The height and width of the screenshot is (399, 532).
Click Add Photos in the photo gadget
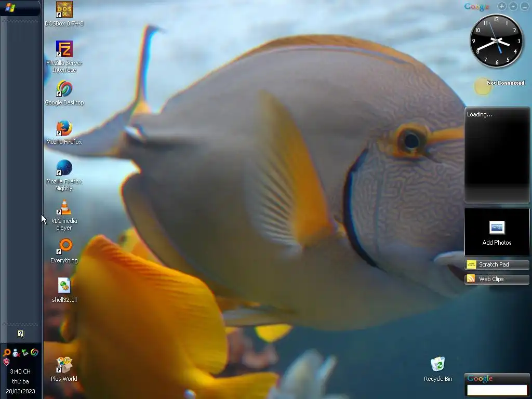[497, 243]
